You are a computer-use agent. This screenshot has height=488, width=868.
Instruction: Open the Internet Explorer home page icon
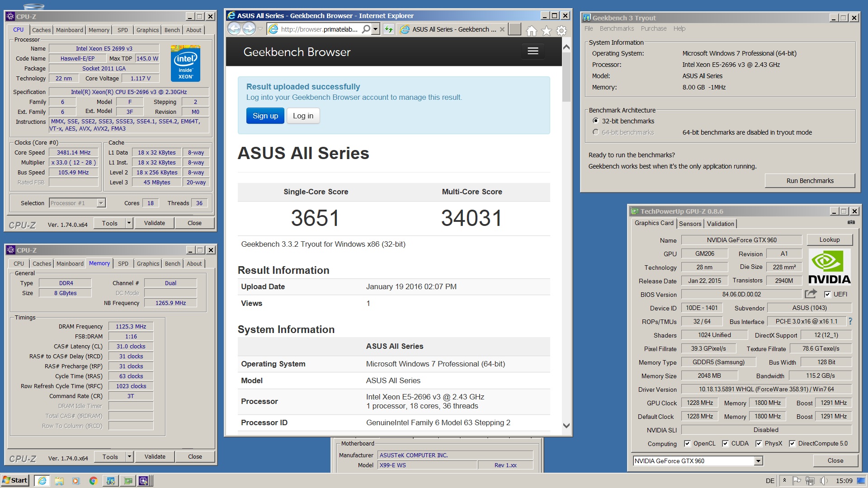coord(532,31)
